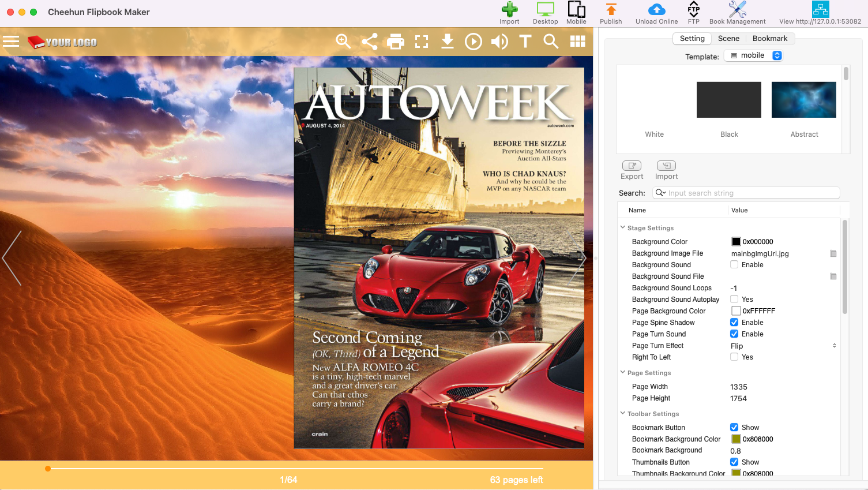This screenshot has width=868, height=490.
Task: Switch to Mobile preview mode
Action: coord(576,9)
